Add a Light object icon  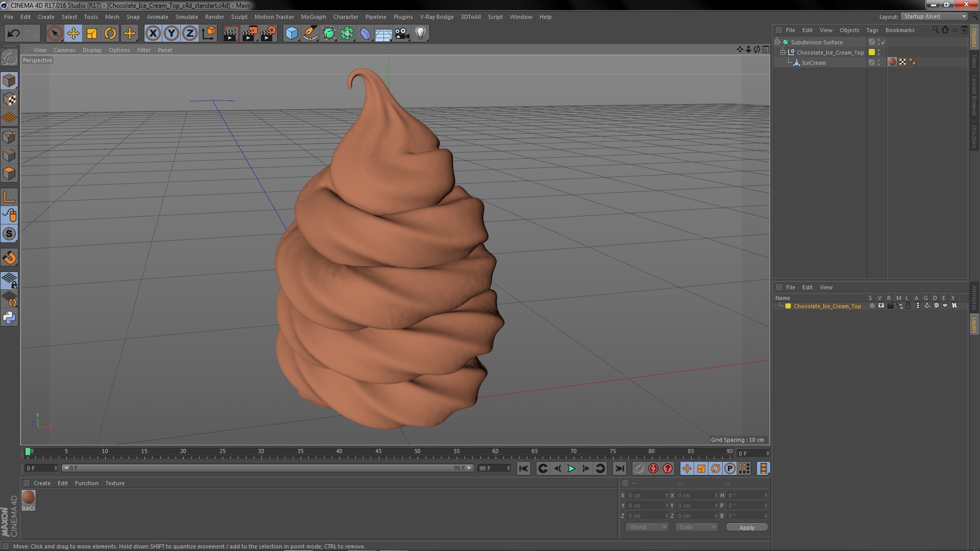click(x=421, y=34)
